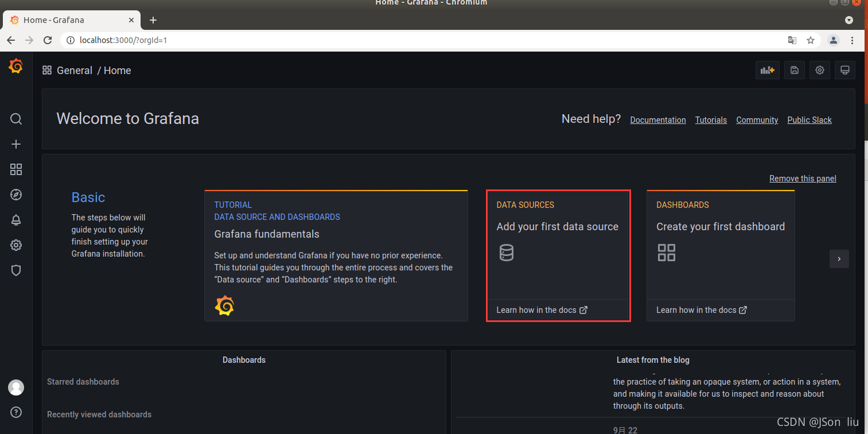868x434 pixels.
Task: Open the Help question mark icon
Action: click(x=16, y=412)
